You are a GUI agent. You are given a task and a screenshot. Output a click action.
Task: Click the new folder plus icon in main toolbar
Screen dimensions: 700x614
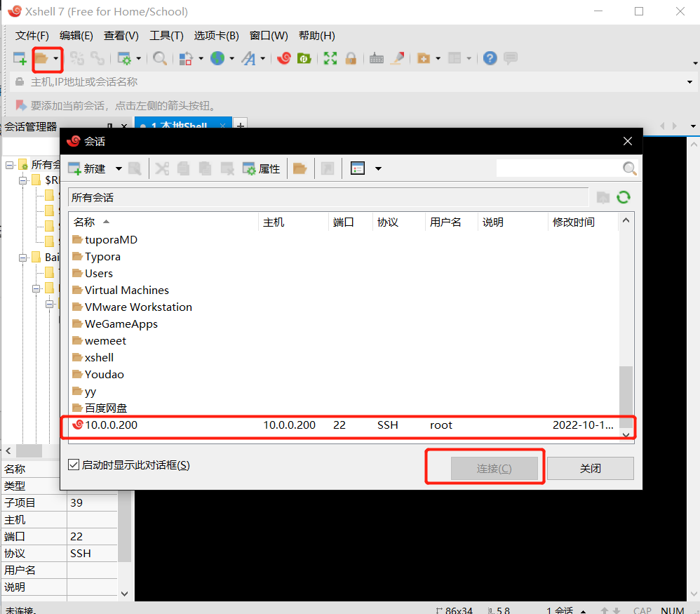coord(423,58)
